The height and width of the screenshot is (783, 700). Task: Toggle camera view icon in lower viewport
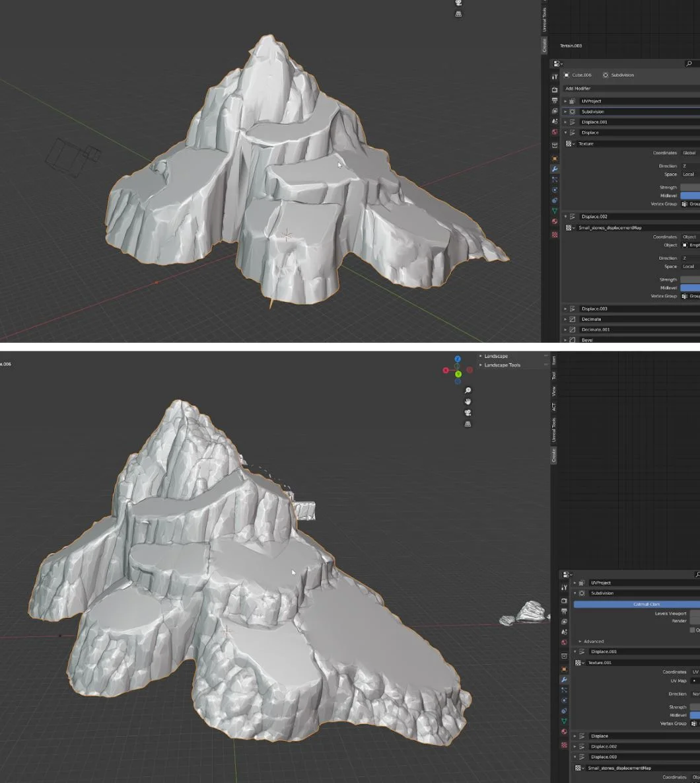(x=468, y=413)
